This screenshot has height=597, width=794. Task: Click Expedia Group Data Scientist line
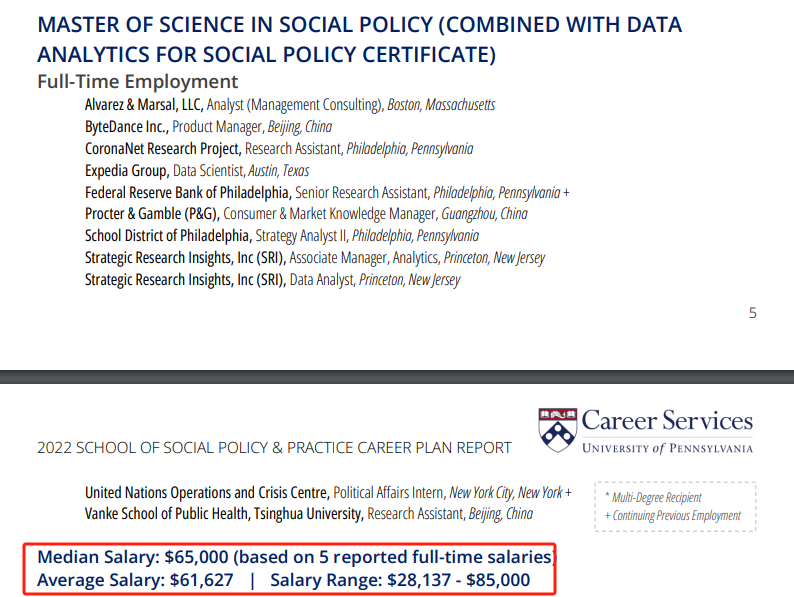click(197, 171)
